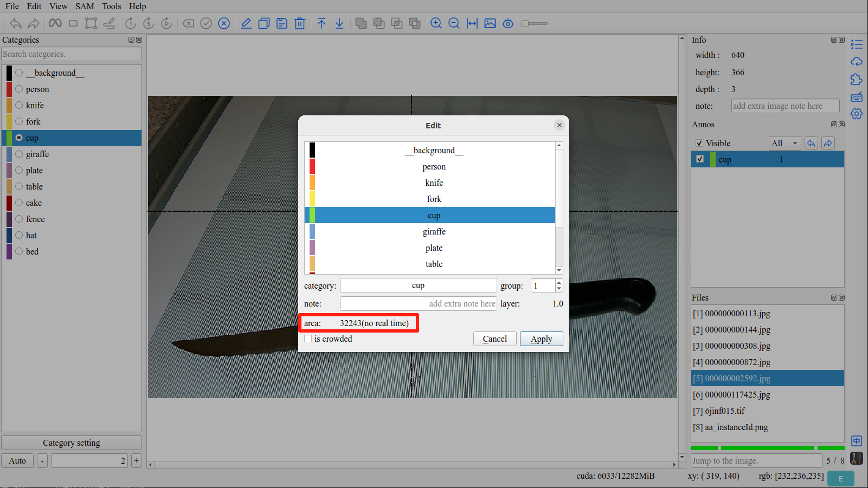This screenshot has height=488, width=868.
Task: Float the Annos panel
Action: click(x=834, y=125)
